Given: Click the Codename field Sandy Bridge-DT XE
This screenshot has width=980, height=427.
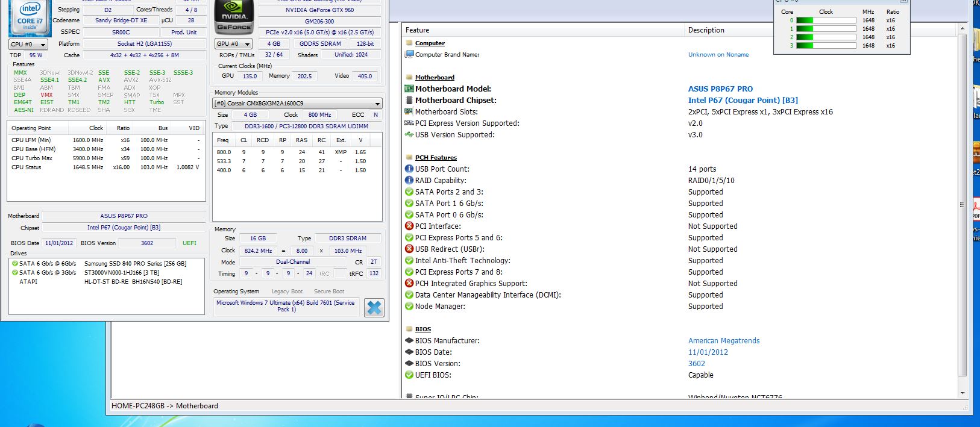Looking at the screenshot, I should [x=121, y=20].
